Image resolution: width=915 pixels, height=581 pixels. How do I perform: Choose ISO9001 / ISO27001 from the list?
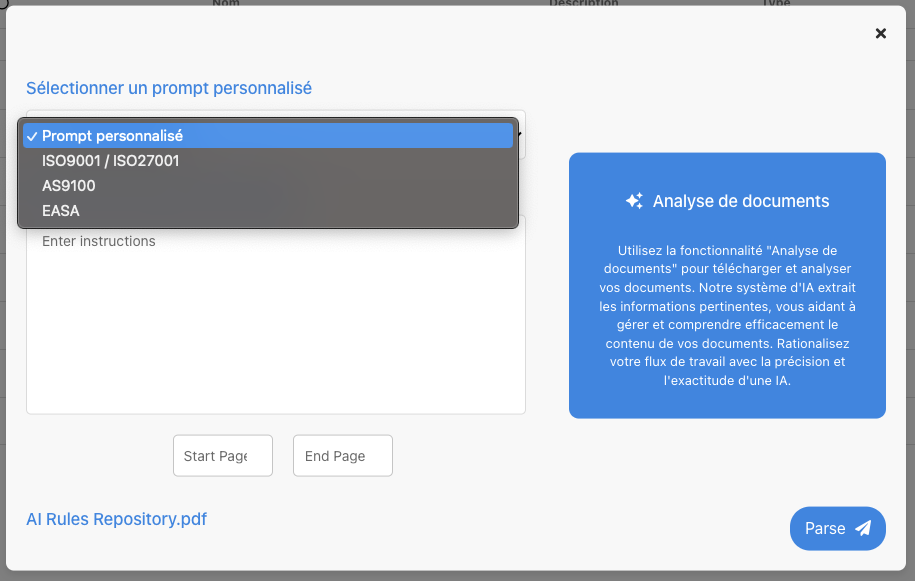[110, 161]
